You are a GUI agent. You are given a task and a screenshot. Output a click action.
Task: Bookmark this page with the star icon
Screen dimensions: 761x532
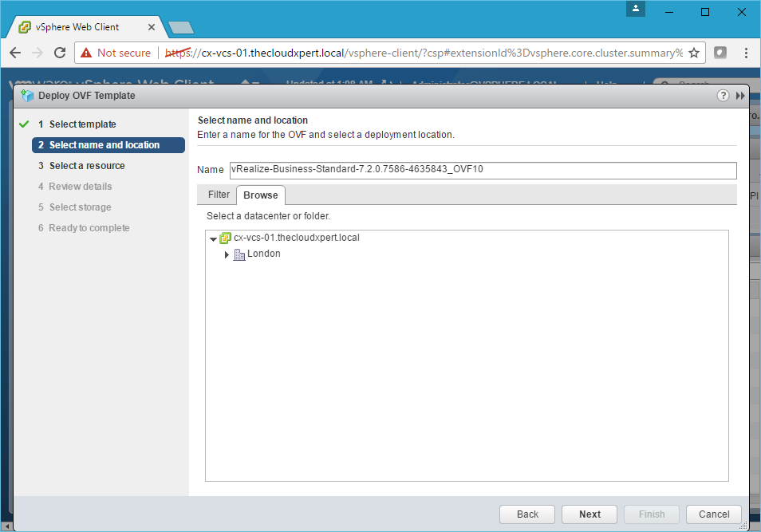(694, 53)
